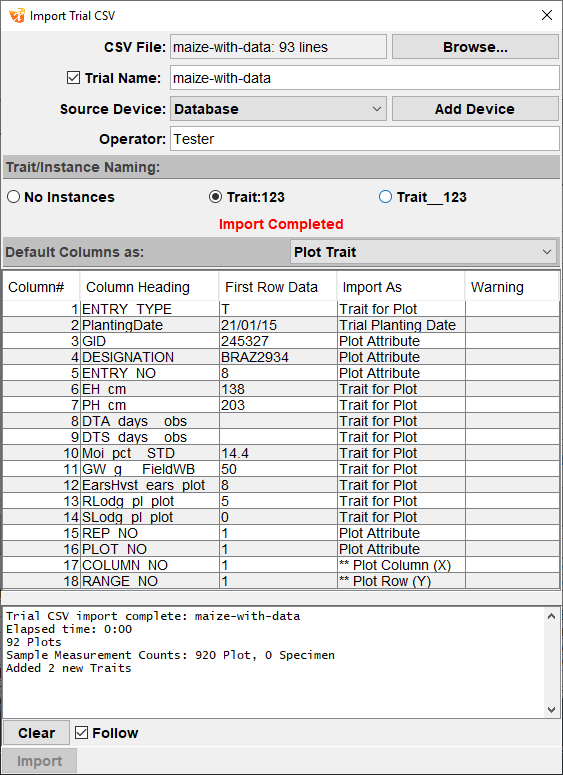Select the Moi_pct__STD heading cell
Image resolution: width=563 pixels, height=775 pixels.
point(150,453)
